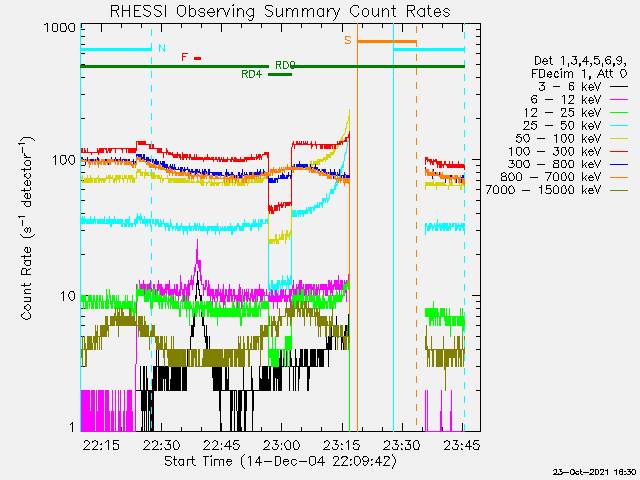This screenshot has height=480, width=640.
Task: Click the 'Det 1,3,4,5,6,9,' legend header
Action: point(580,61)
